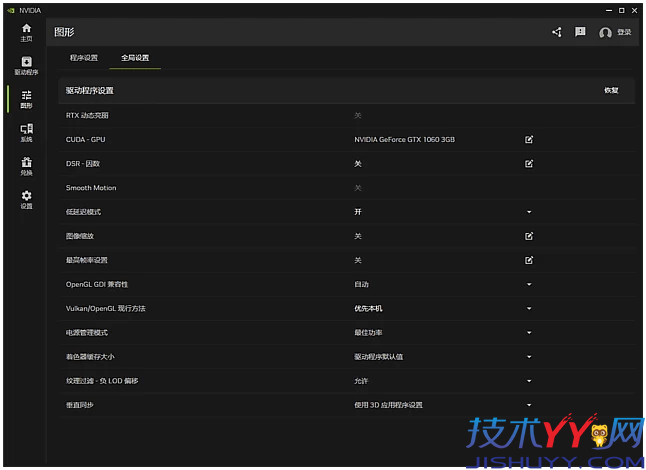Click the 开 value for 低延迟模式
The height and width of the screenshot is (470, 646).
click(x=358, y=212)
